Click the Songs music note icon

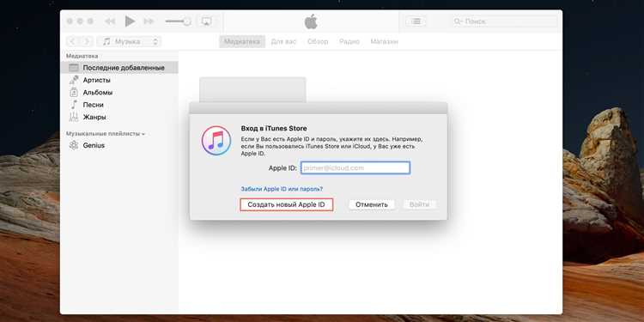tap(74, 104)
